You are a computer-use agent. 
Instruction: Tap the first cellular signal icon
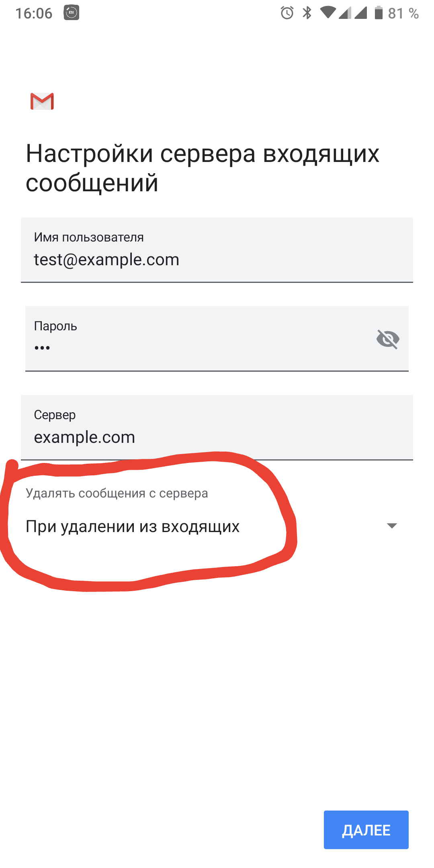345,13
